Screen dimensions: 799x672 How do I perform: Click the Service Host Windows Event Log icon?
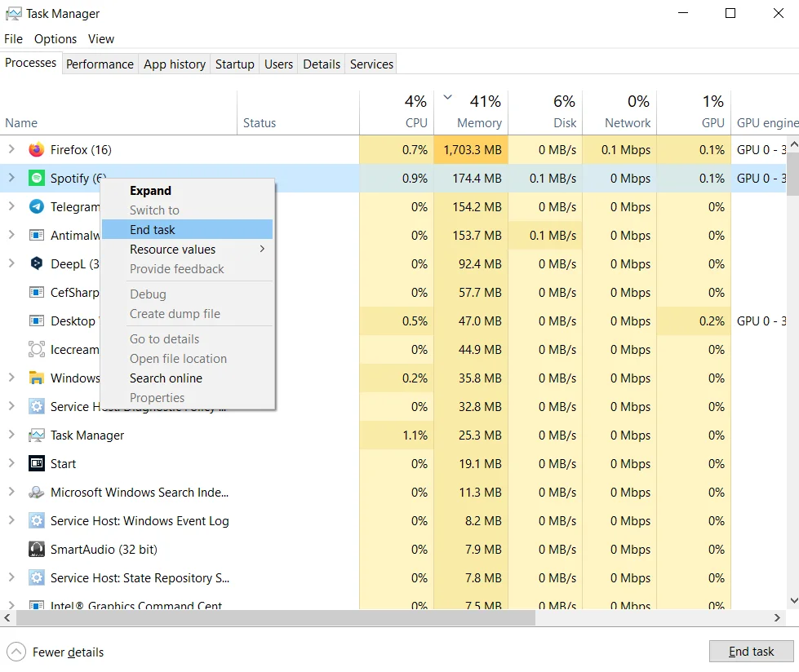click(x=36, y=520)
